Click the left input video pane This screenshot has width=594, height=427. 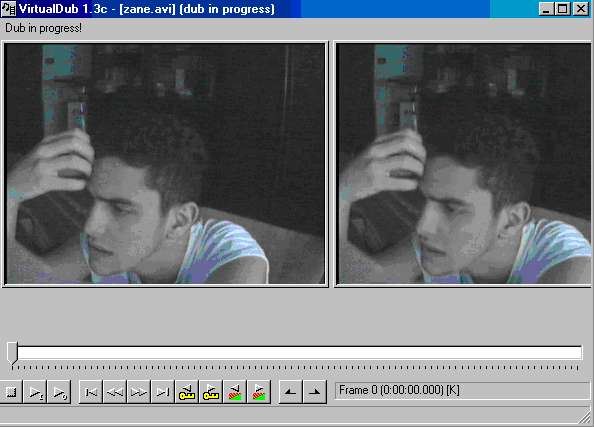tap(165, 164)
